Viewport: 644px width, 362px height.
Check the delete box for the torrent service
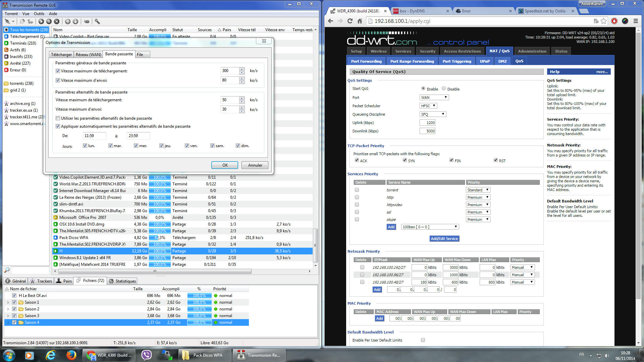[357, 190]
